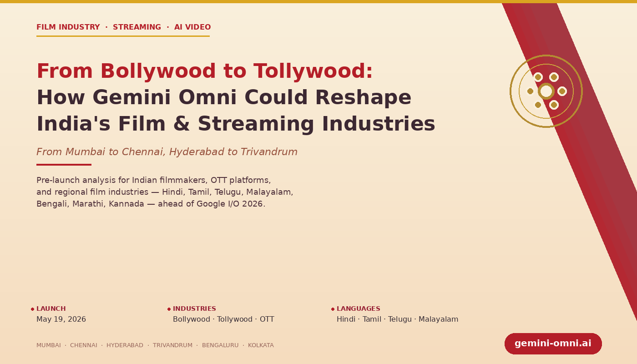
Task: Click 'Hindi · Tamil · Telugu · Malayalam' text
Action: point(397,319)
